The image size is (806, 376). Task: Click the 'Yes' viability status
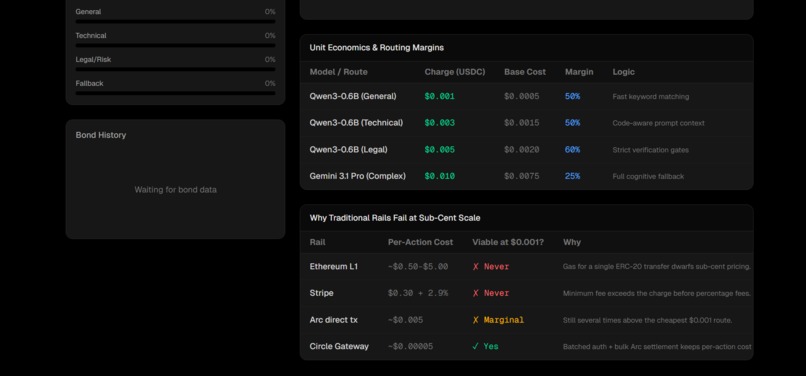(485, 346)
